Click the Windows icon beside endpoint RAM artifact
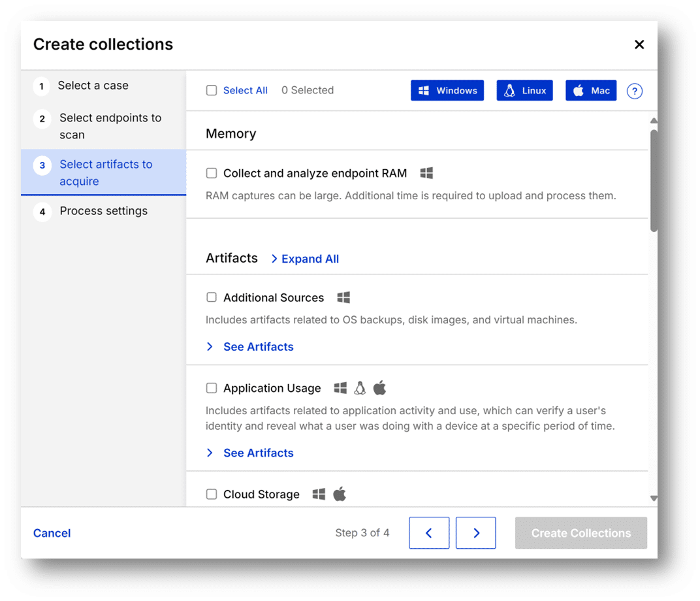 pyautogui.click(x=426, y=172)
